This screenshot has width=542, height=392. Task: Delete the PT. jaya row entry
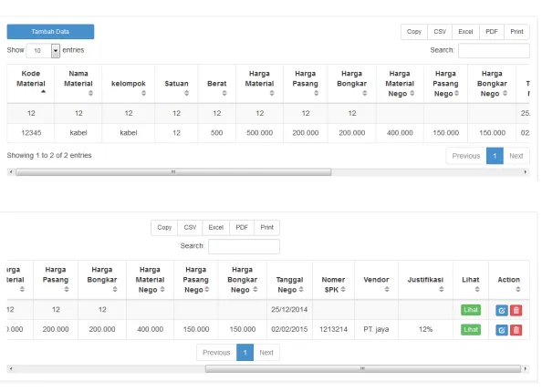516,330
